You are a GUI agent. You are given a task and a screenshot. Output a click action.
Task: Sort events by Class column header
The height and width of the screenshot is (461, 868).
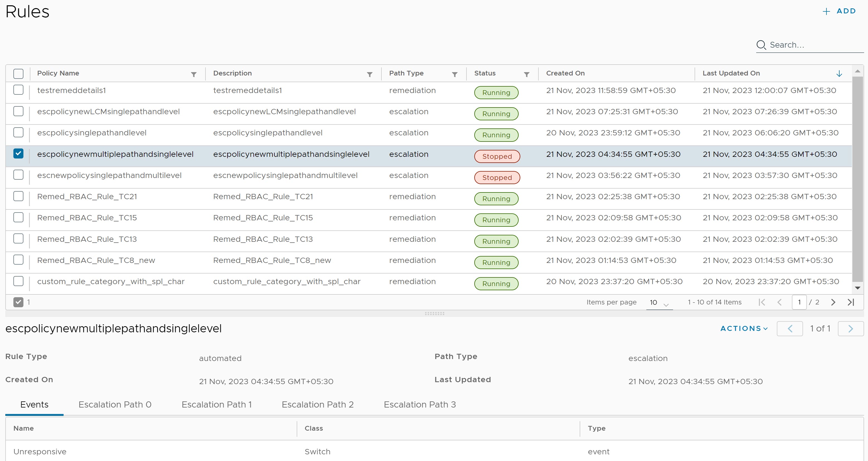[314, 428]
